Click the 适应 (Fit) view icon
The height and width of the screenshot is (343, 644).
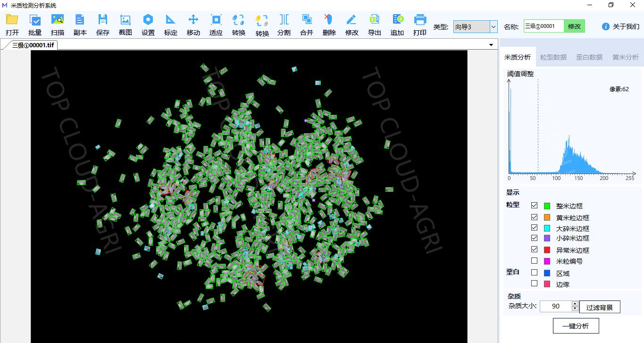(x=216, y=20)
